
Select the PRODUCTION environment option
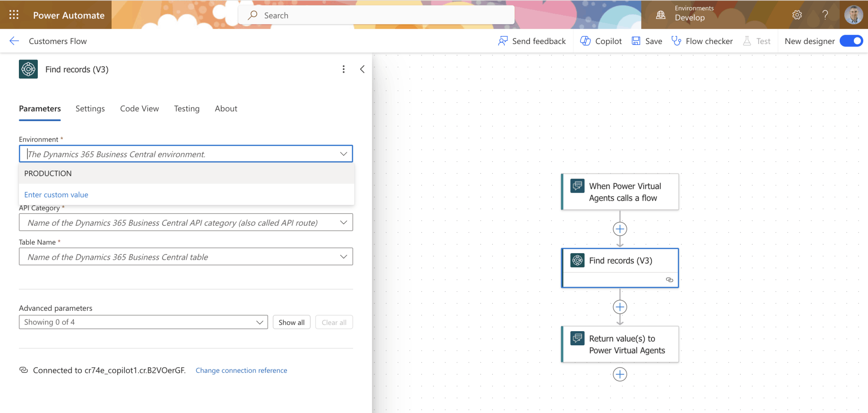[x=187, y=174]
